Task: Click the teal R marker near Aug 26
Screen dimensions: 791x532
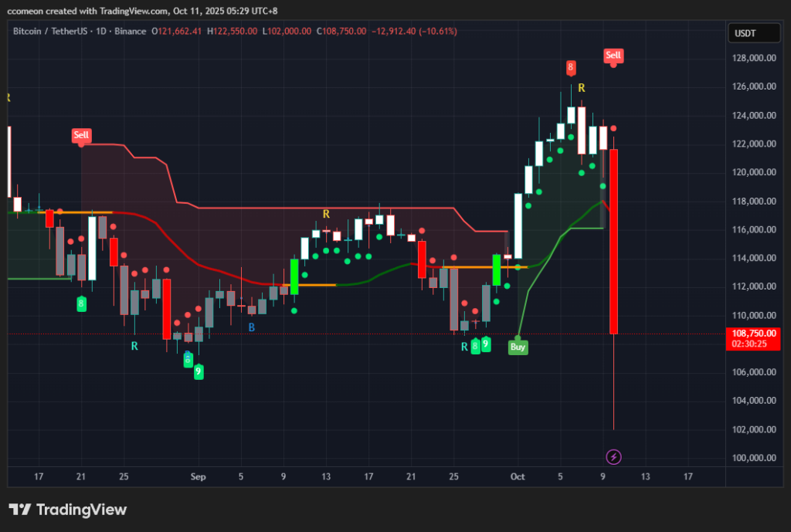Action: [134, 347]
